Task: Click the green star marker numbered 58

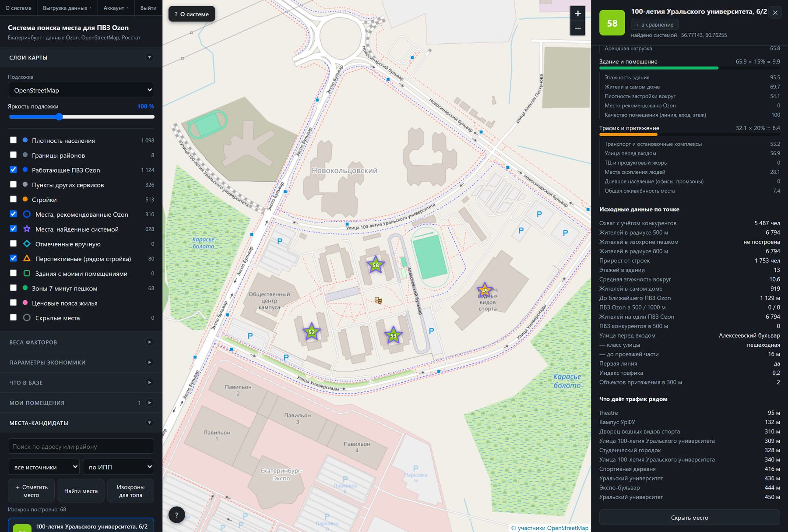Action: pyautogui.click(x=376, y=265)
